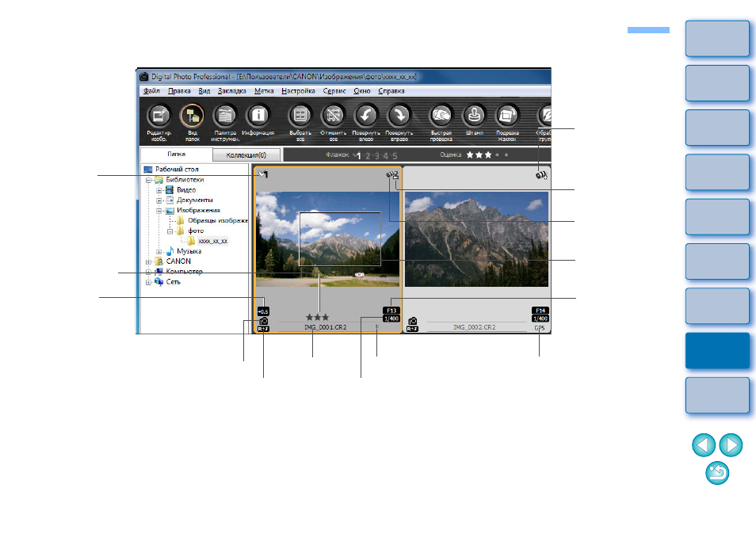Select the IMG_0001.CR2 thumbnail image
The height and width of the screenshot is (534, 756).
(x=328, y=239)
